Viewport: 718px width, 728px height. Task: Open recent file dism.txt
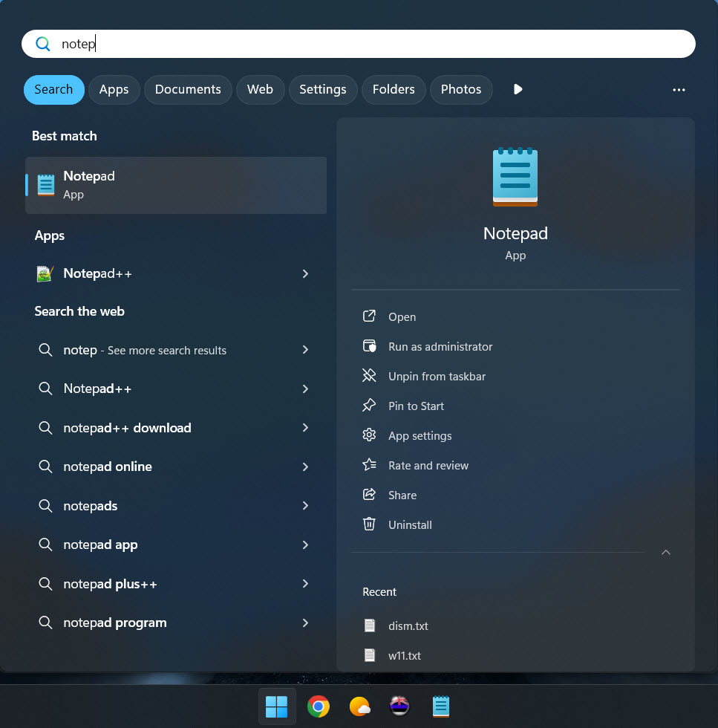408,625
